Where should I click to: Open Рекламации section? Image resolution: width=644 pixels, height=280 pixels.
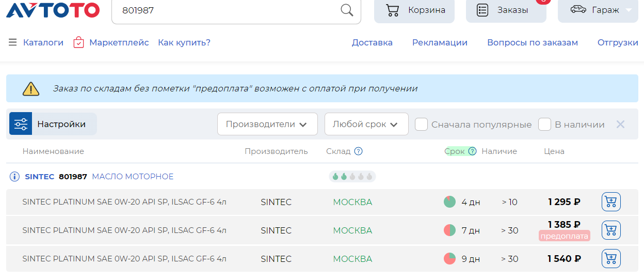(440, 42)
